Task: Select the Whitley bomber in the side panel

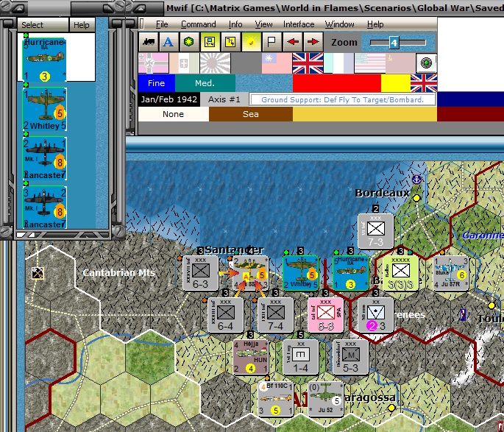Action: (x=45, y=109)
